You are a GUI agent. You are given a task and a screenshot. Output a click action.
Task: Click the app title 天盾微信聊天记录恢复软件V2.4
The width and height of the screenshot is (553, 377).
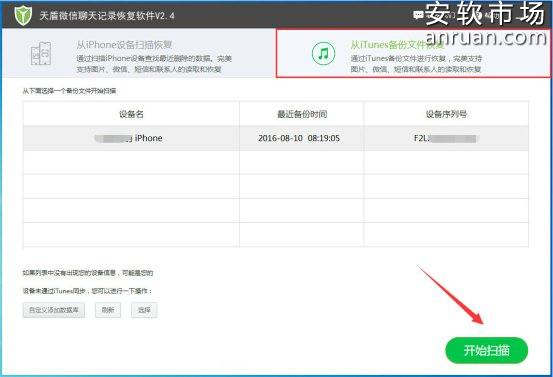[x=107, y=16]
